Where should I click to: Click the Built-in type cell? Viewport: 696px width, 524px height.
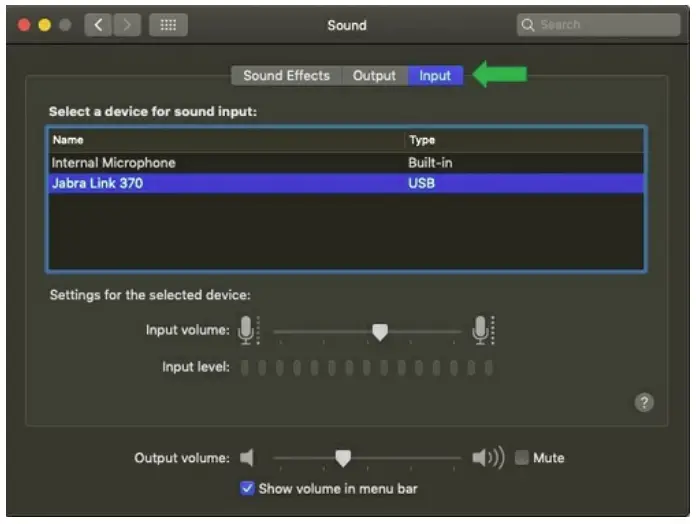coord(430,163)
